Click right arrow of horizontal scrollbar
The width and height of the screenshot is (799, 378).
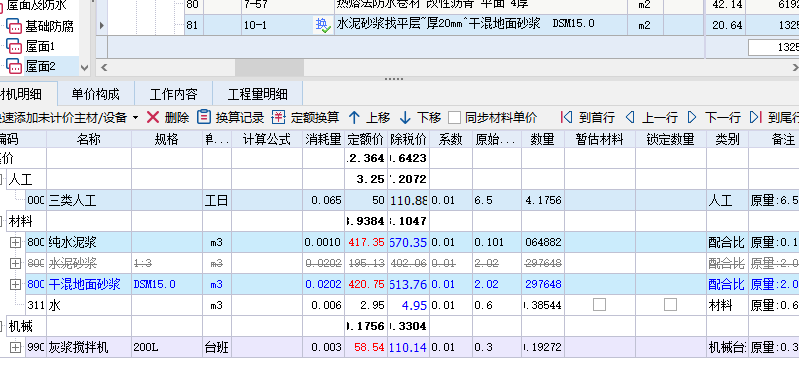[x=795, y=67]
